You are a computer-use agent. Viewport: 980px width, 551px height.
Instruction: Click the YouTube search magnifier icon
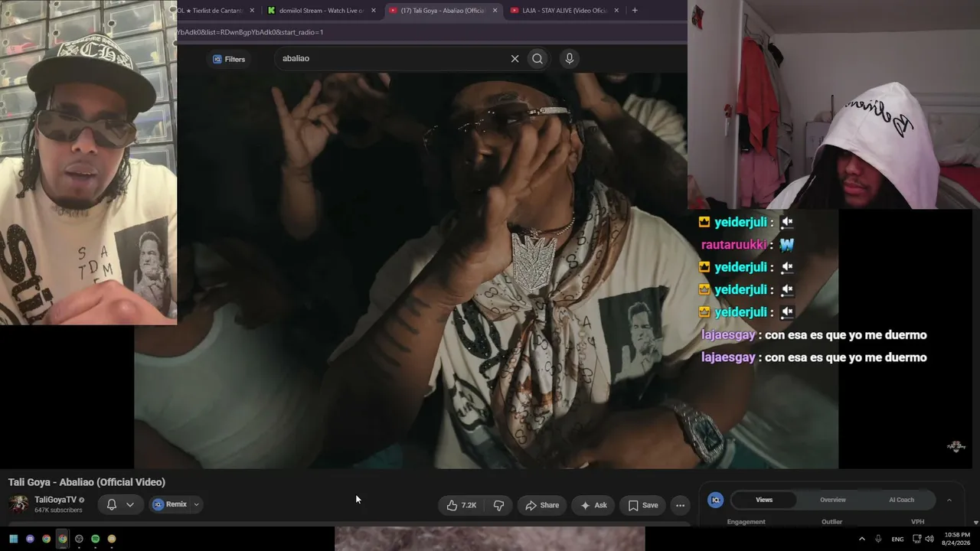tap(537, 59)
